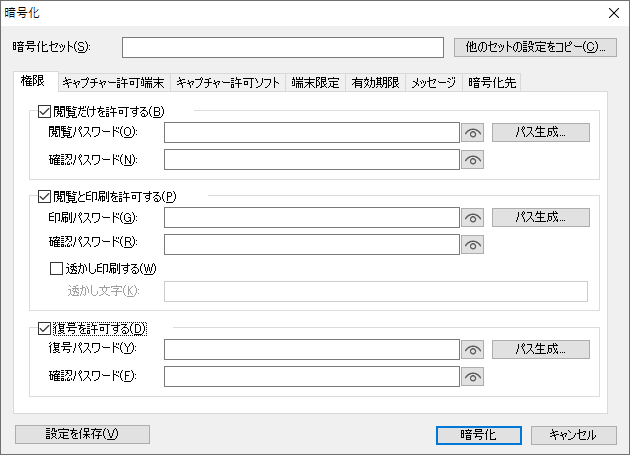This screenshot has height=455, width=630.
Task: Toggle 閲覧と印刷を許可する checkbox
Action: 44,196
